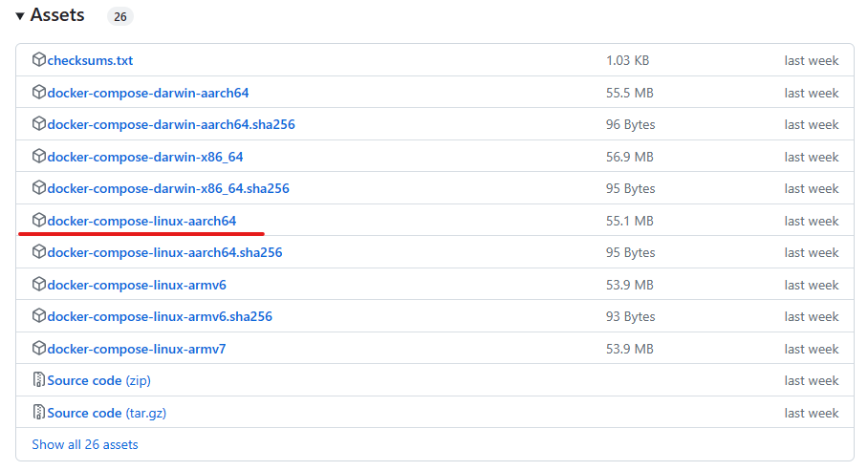Click 53.9 MB size in linux-armv6 row
Image resolution: width=868 pixels, height=471 pixels.
[x=629, y=285]
